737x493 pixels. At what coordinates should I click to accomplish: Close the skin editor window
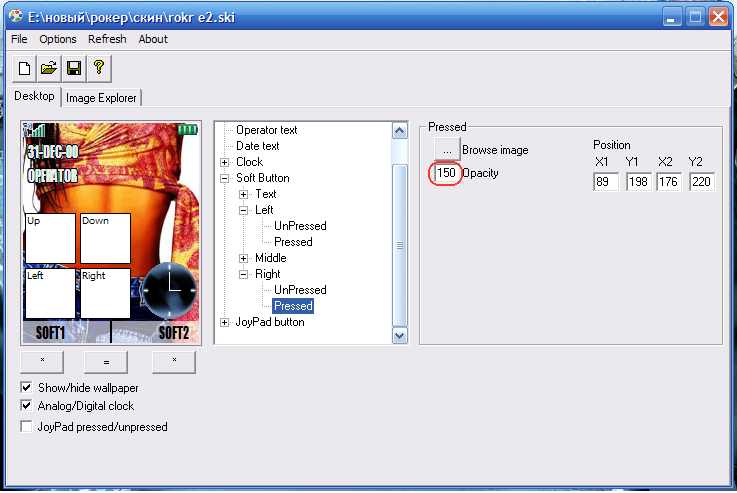[x=718, y=17]
